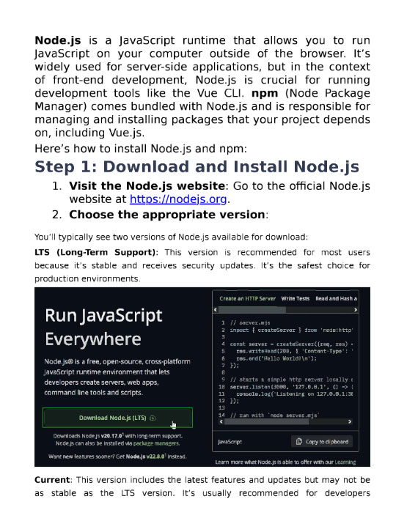Open the https://nodejs.org hyperlink
This screenshot has height=532, width=407.
coord(178,199)
